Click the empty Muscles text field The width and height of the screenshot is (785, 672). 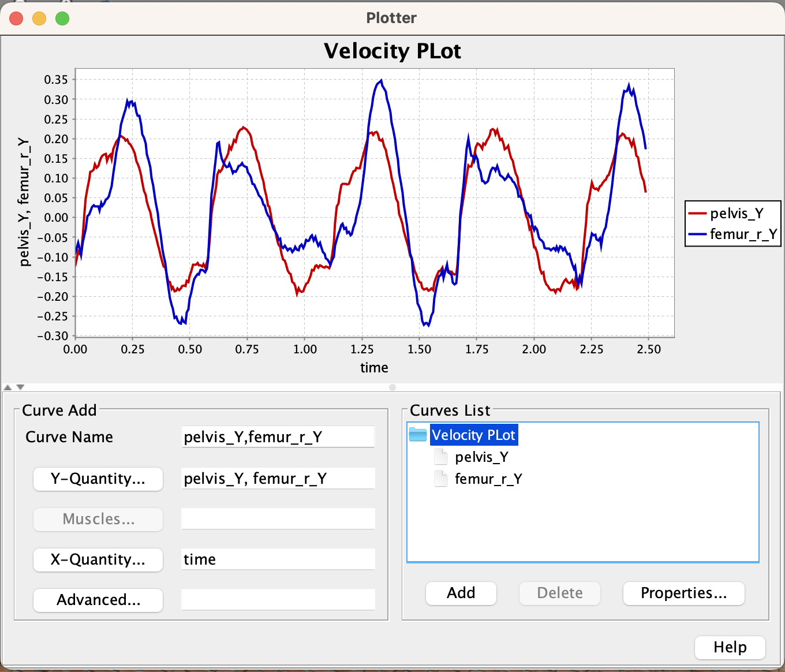point(278,519)
